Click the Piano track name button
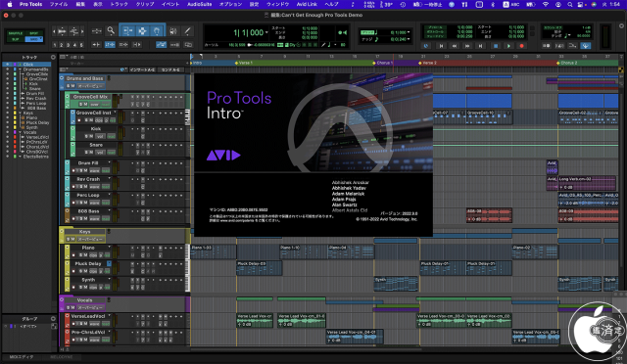 click(x=88, y=248)
